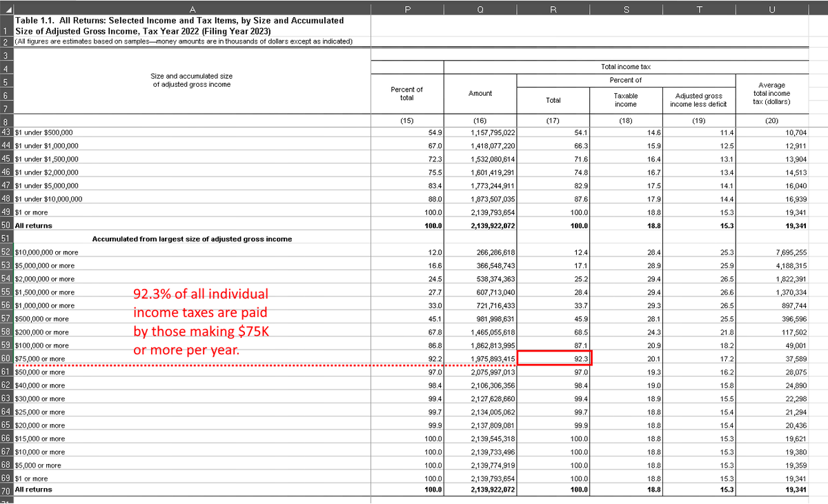Click the amount cell 1,873,507,035

(480, 199)
